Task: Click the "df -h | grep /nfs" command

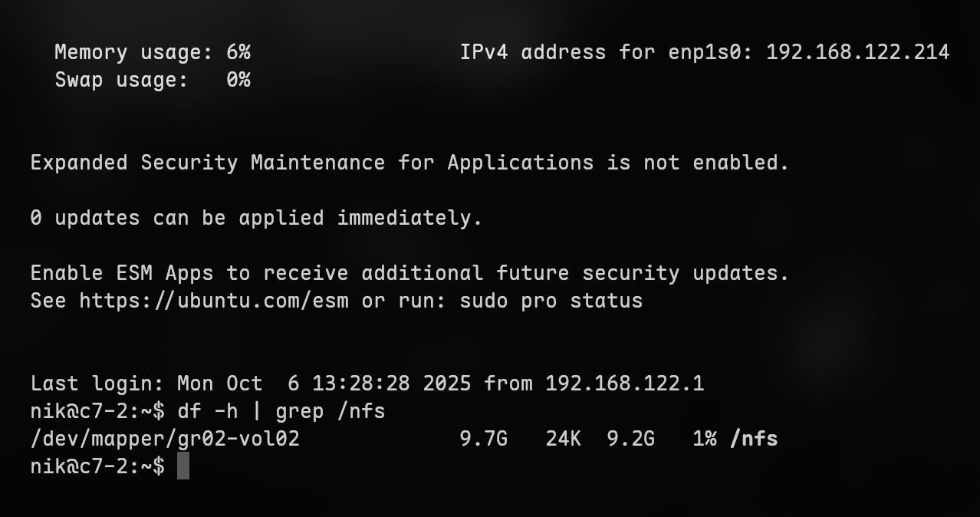Action: point(281,411)
